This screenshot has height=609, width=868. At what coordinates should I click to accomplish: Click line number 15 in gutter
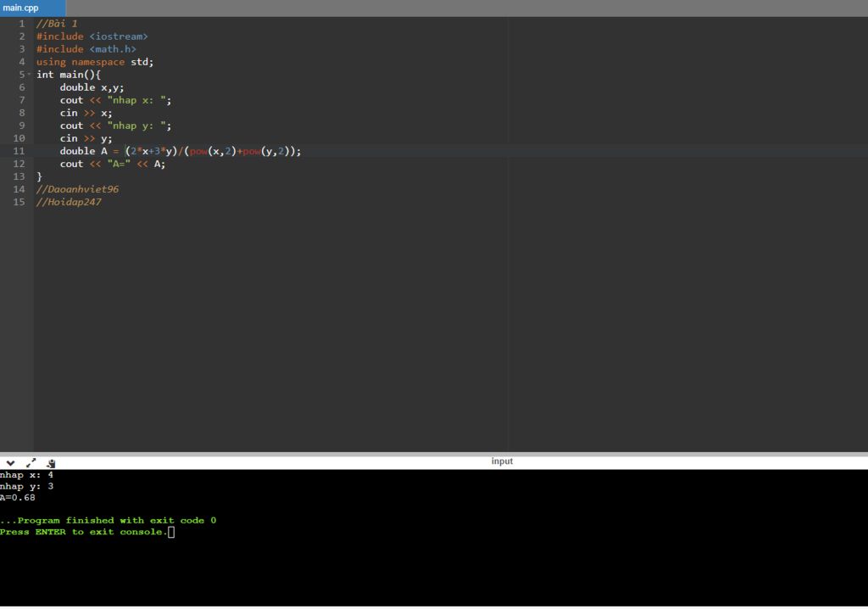point(19,202)
